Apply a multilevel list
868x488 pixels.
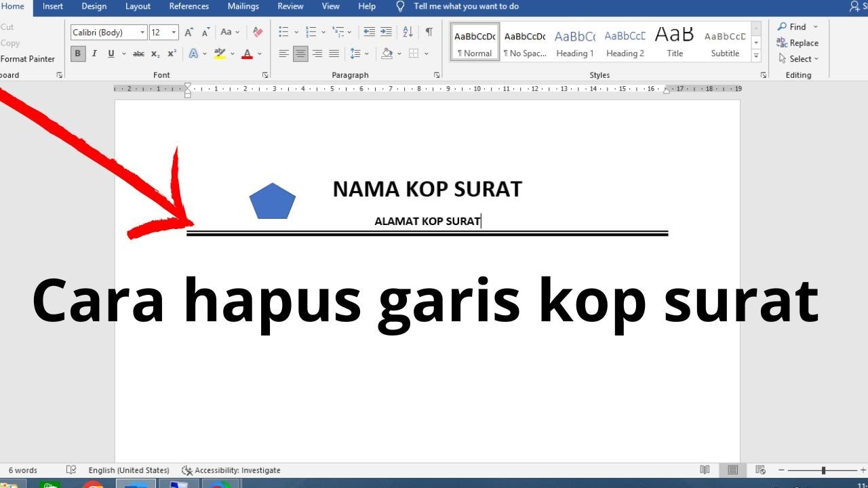pos(338,32)
